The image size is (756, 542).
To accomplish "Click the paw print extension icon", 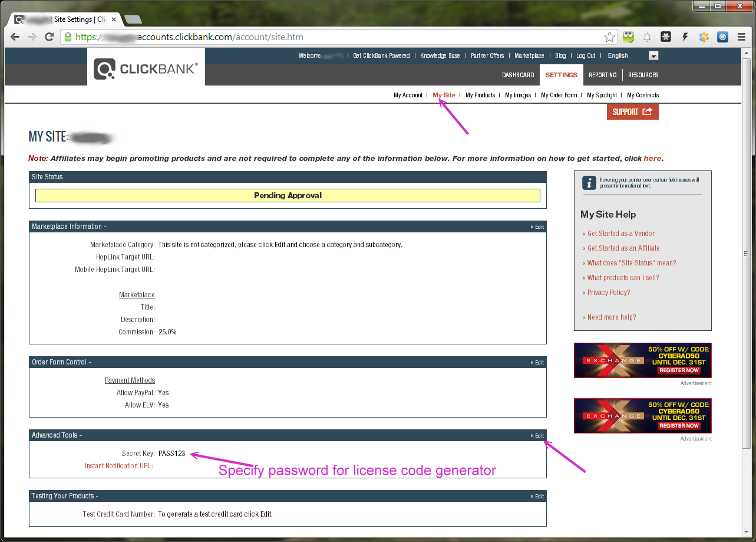I will point(704,37).
